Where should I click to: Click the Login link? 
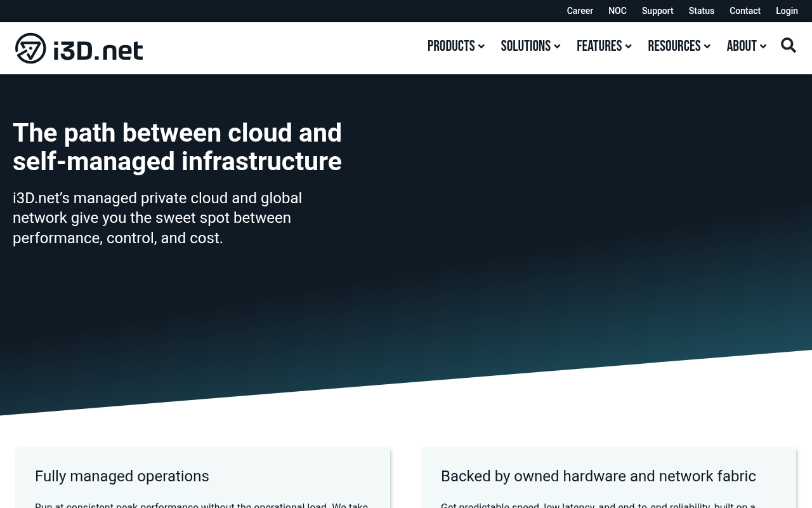[x=787, y=11]
